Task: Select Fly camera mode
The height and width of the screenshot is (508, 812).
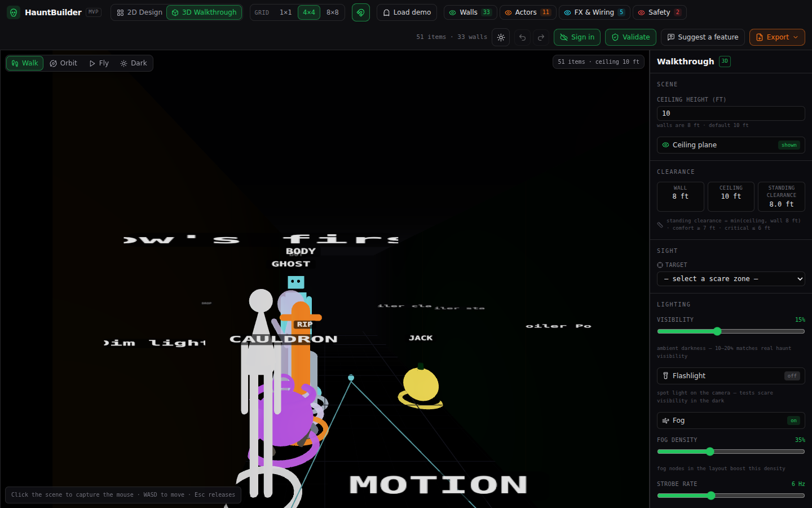Action: pos(99,63)
